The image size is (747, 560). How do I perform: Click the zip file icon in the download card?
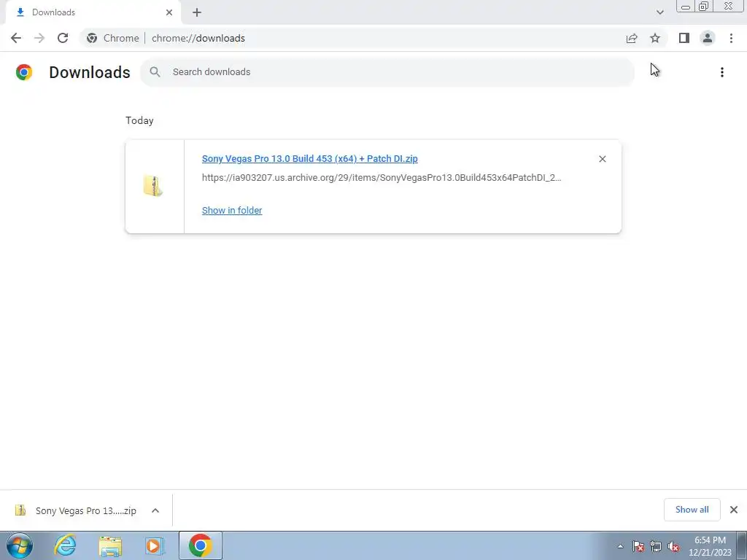[153, 186]
